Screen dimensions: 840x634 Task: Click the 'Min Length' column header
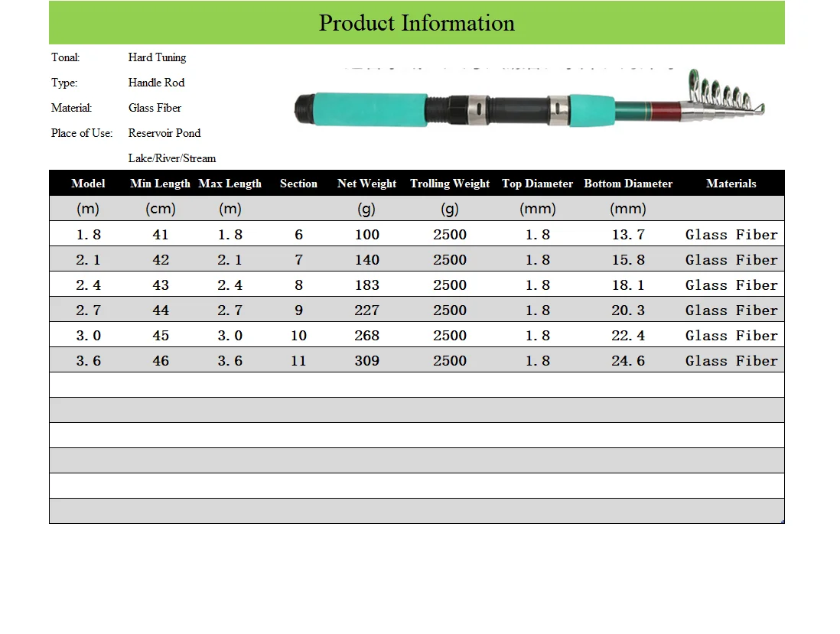[160, 183]
